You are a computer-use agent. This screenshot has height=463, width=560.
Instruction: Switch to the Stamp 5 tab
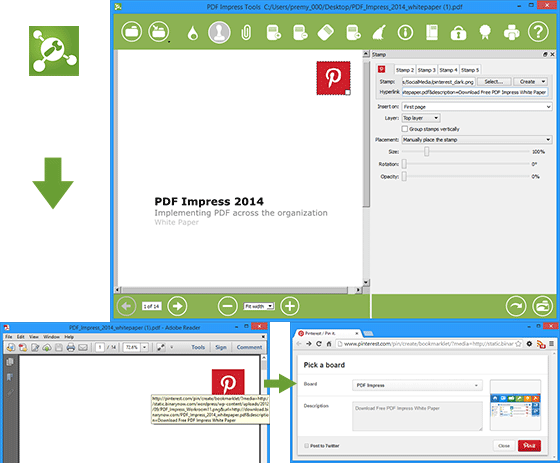pyautogui.click(x=470, y=70)
